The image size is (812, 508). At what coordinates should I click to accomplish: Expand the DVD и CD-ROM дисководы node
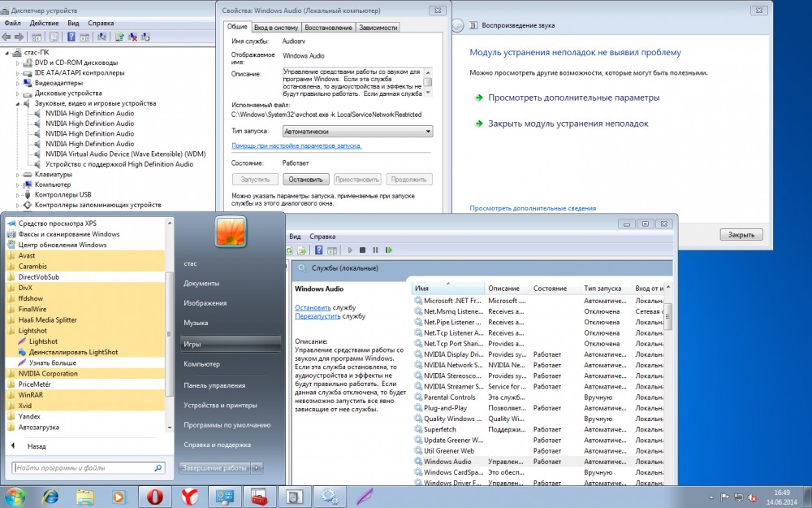click(18, 63)
